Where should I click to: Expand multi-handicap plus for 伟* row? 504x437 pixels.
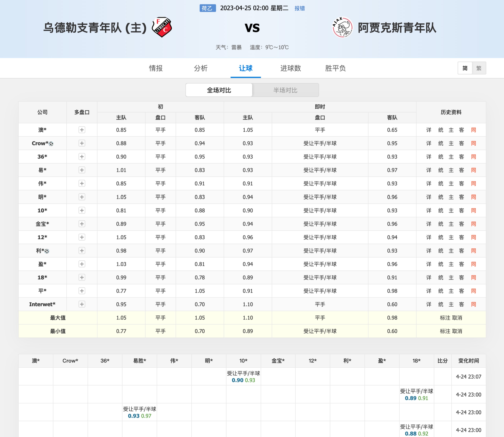[82, 183]
